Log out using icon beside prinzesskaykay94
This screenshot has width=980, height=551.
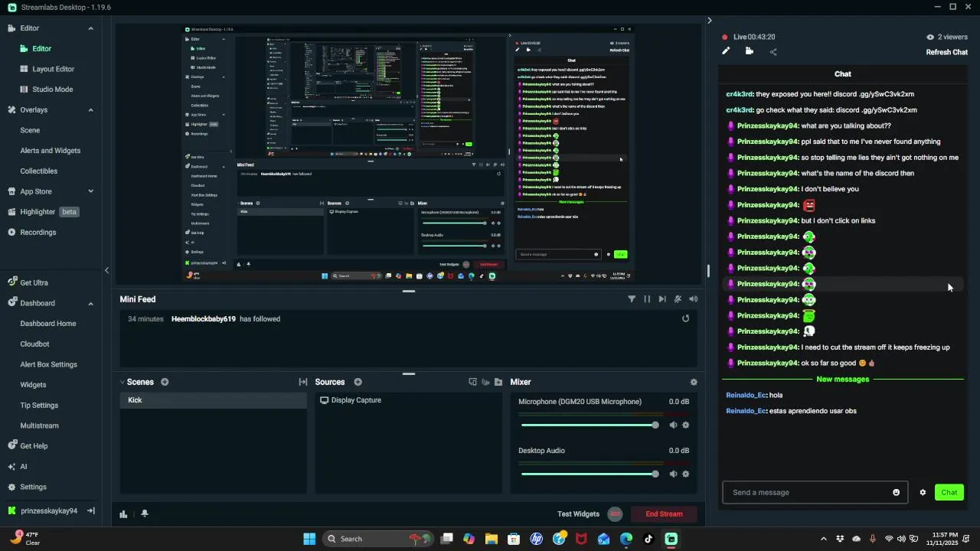(91, 510)
